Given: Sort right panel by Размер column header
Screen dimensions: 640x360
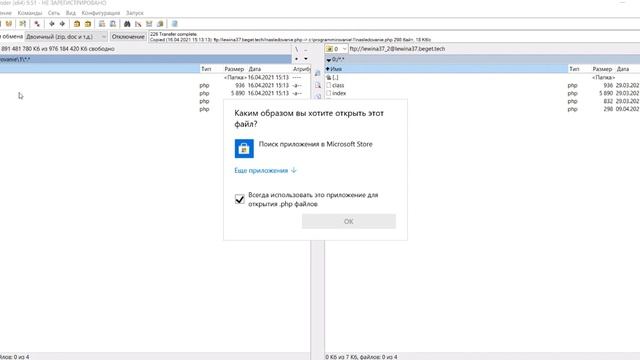Looking at the screenshot, I should click(602, 69).
